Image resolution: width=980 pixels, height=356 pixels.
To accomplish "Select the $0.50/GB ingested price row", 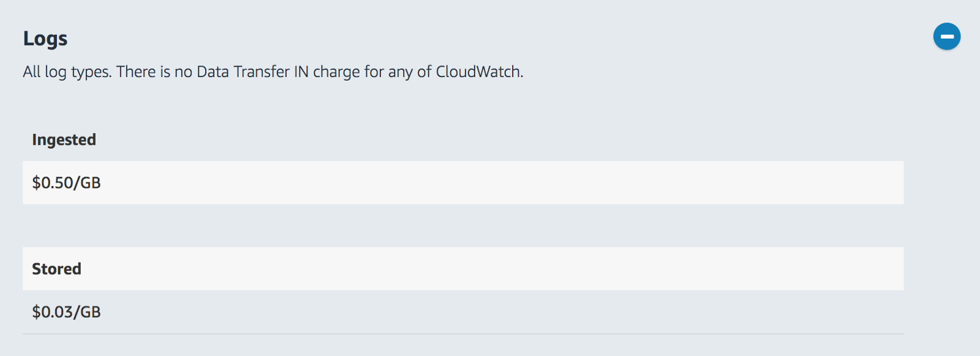I will point(462,183).
